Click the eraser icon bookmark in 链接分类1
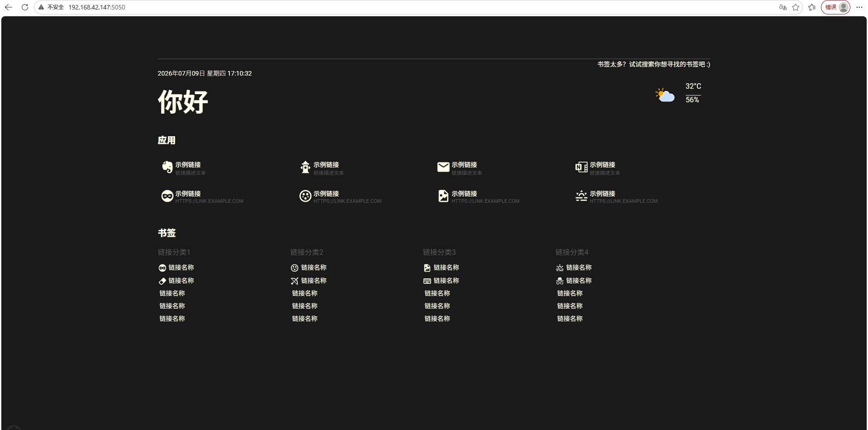 (x=176, y=281)
